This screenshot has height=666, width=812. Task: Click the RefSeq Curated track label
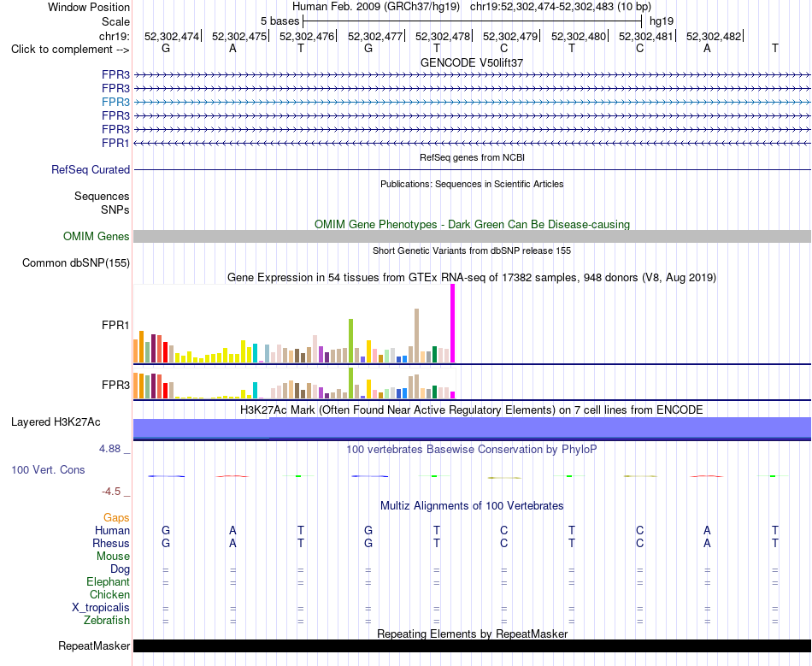pos(91,170)
